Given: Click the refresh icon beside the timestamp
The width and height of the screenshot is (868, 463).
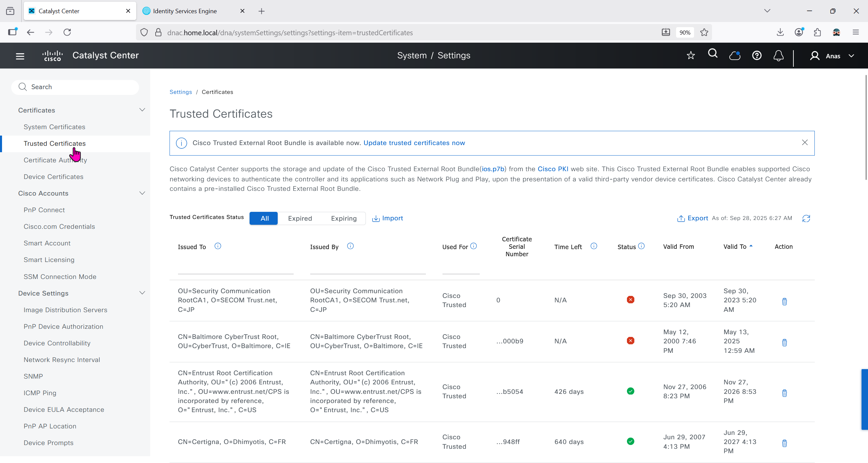Looking at the screenshot, I should [x=806, y=219].
